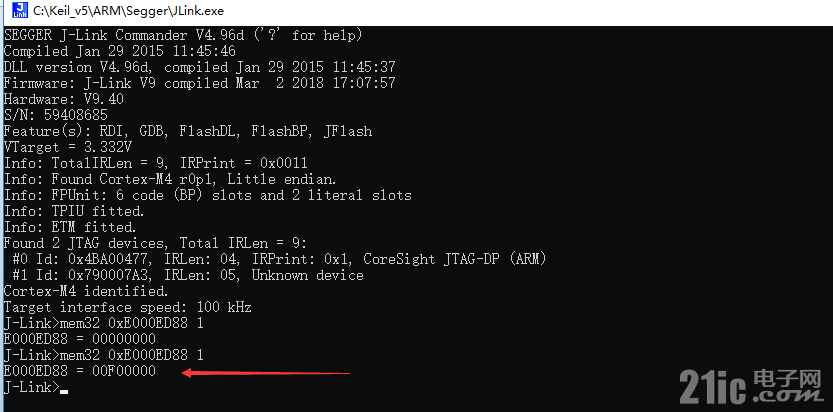The height and width of the screenshot is (412, 833).
Task: Click the S/N: 59408685 line
Action: click(56, 115)
